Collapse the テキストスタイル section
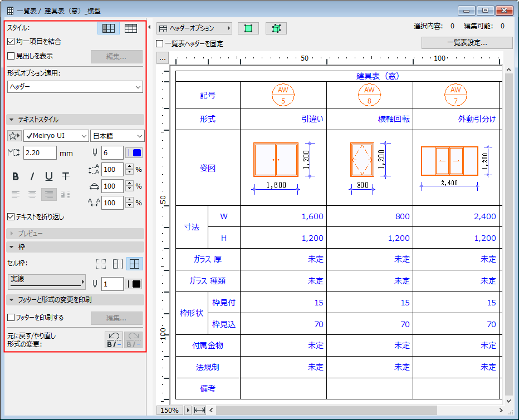 (x=75, y=120)
